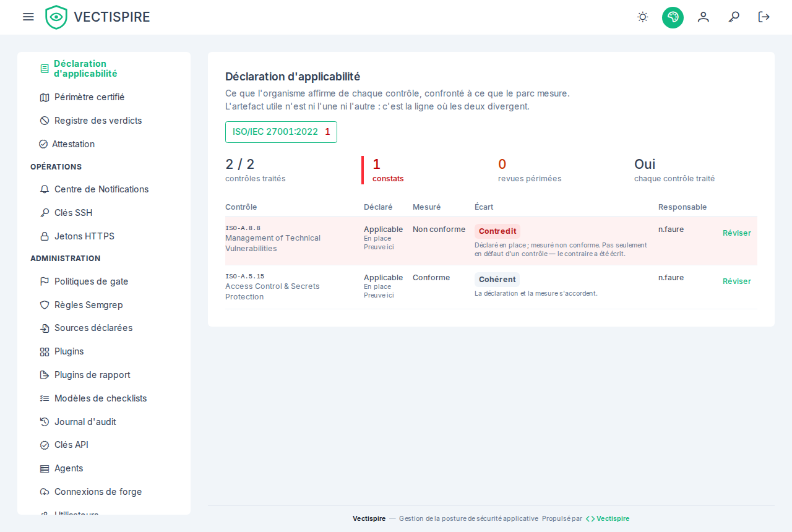Screen dimensions: 792x532
Task: Select the ISO/IEC 27001:2022 filter tab
Action: pyautogui.click(x=281, y=132)
